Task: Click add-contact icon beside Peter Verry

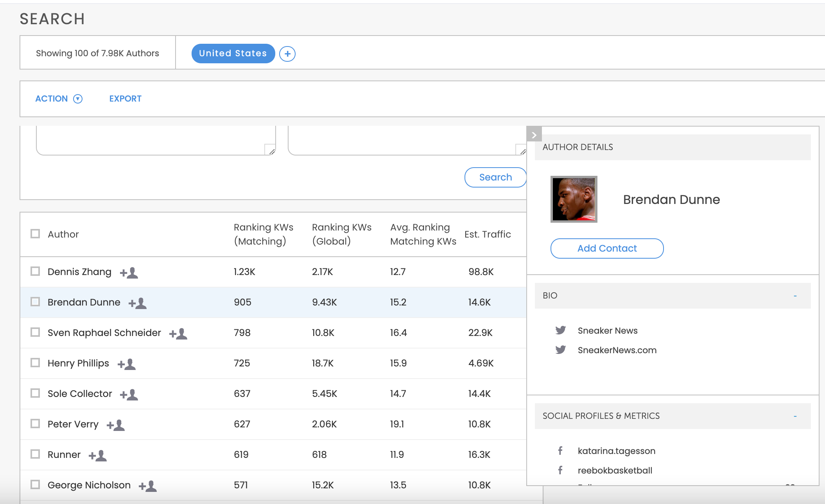Action: (x=116, y=425)
